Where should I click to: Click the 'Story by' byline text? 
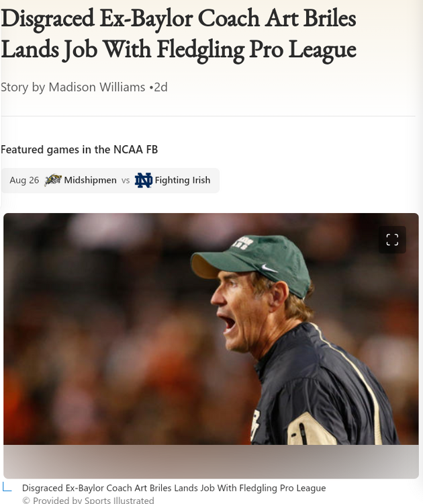23,87
